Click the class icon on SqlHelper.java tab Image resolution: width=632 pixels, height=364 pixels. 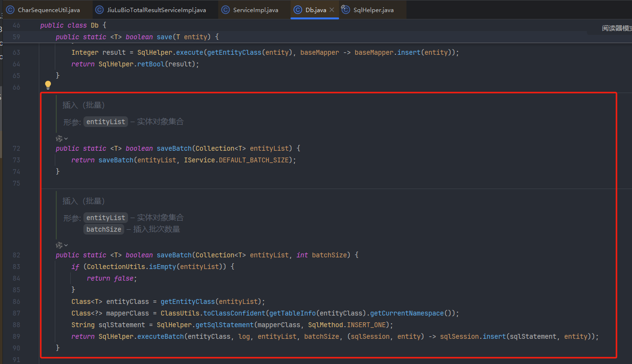tap(346, 10)
